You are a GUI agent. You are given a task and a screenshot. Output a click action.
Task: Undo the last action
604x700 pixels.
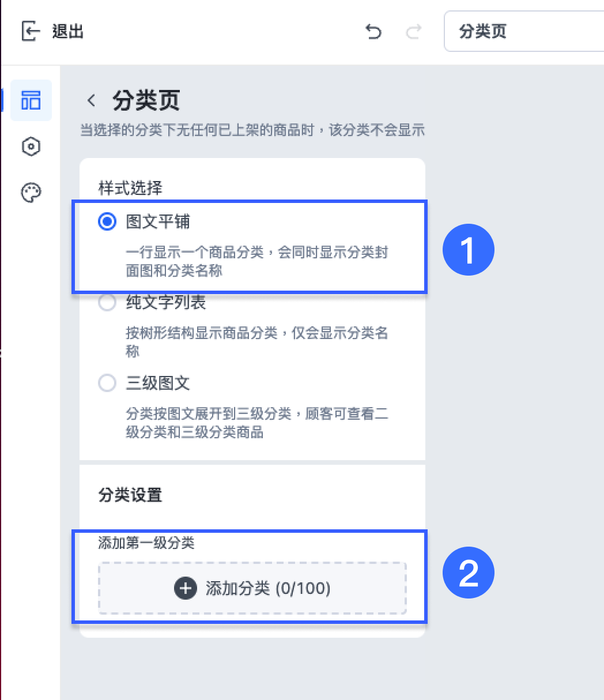[374, 31]
